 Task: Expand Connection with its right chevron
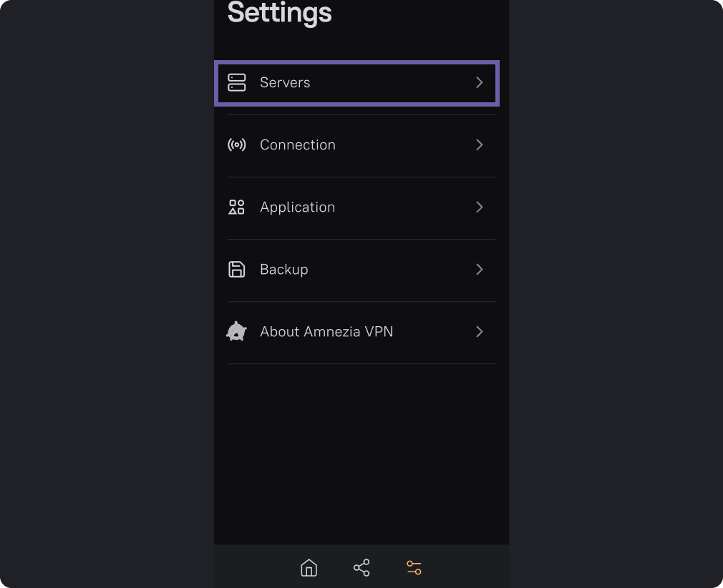pyautogui.click(x=480, y=145)
